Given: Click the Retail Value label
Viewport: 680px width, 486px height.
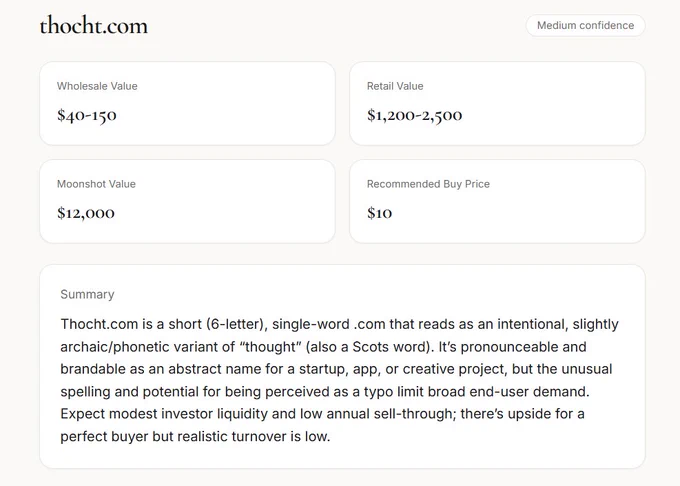Looking at the screenshot, I should pyautogui.click(x=395, y=86).
